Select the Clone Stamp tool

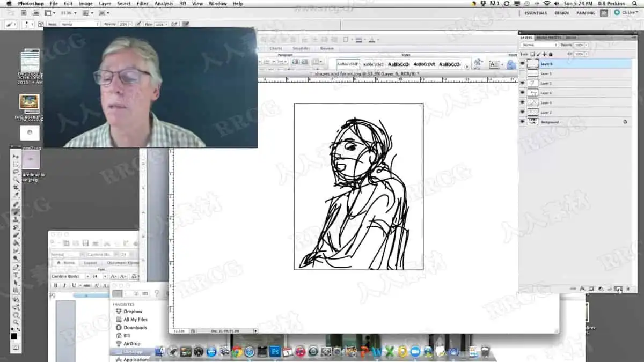pyautogui.click(x=16, y=219)
